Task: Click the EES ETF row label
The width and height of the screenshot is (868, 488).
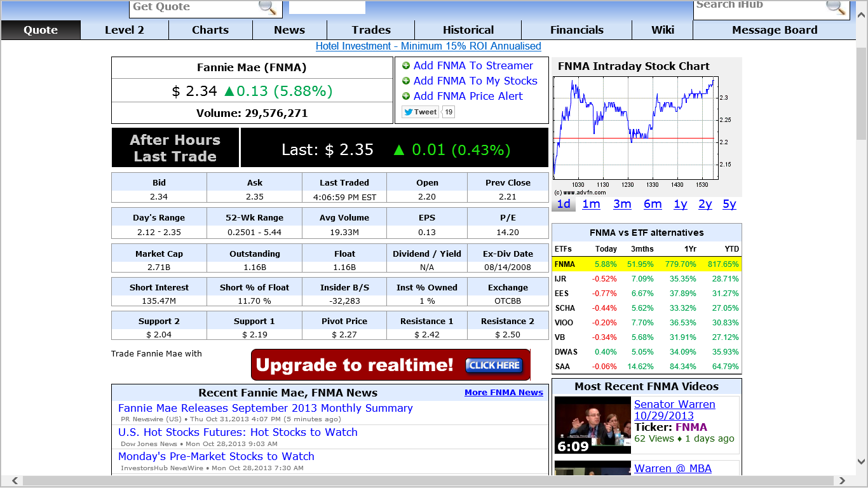Action: (x=562, y=294)
